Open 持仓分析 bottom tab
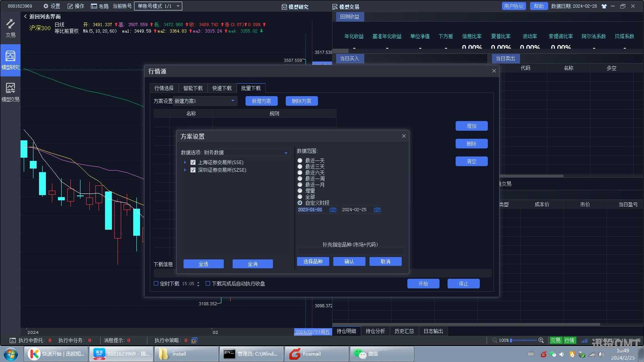Screen dimensions: 644x362 pyautogui.click(x=375, y=331)
